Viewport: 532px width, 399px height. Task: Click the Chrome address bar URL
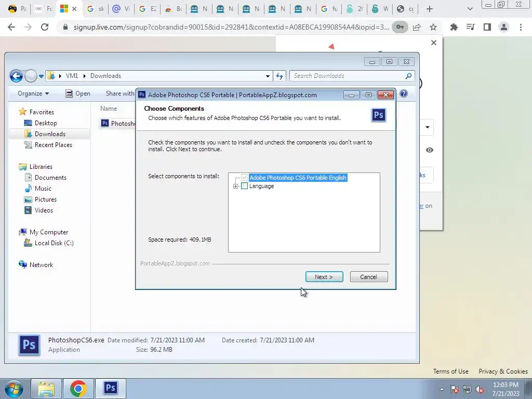point(231,27)
